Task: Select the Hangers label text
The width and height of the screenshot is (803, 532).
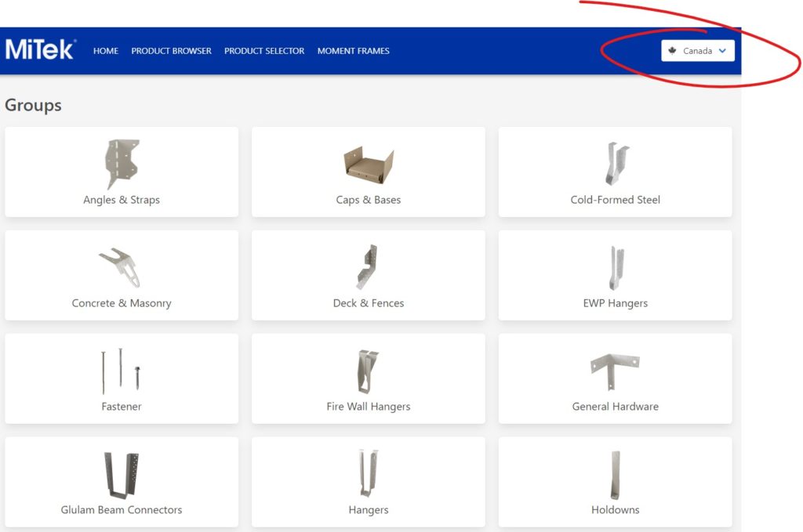Action: [x=369, y=510]
